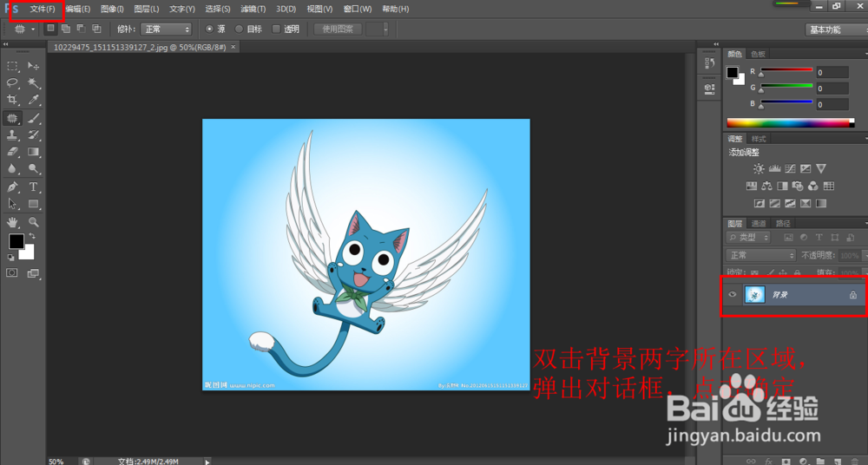The image size is (868, 465).
Task: Open the 基本功能 workspace dropdown
Action: click(x=836, y=29)
